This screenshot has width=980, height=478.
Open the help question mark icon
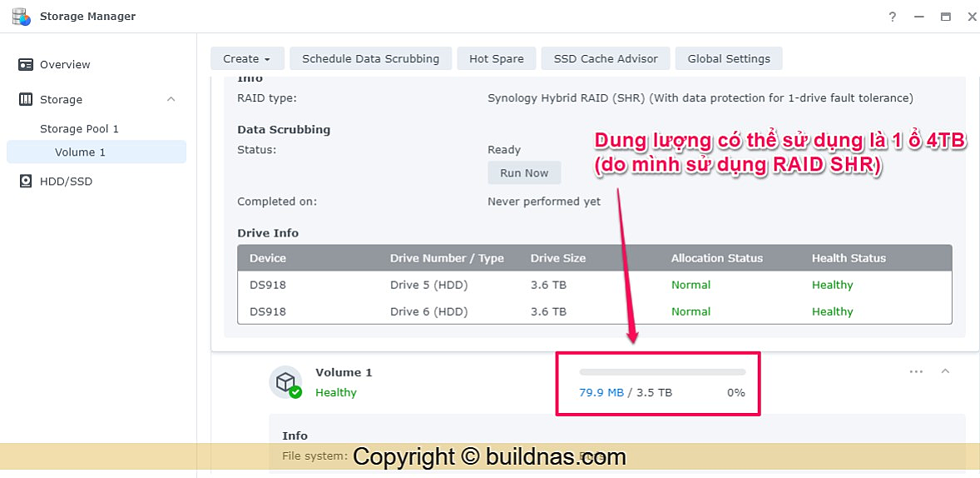pyautogui.click(x=893, y=17)
